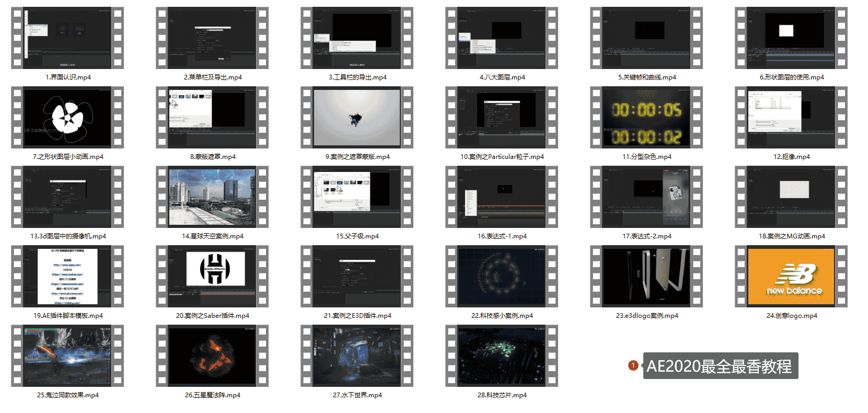Select the 22.科技感小案例.mp4 thumbnail

[x=502, y=276]
